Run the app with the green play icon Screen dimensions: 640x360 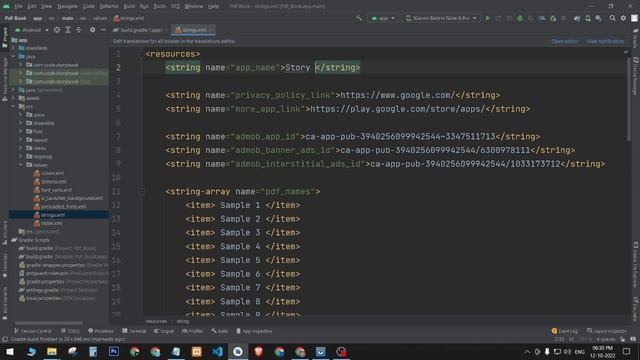coord(487,18)
